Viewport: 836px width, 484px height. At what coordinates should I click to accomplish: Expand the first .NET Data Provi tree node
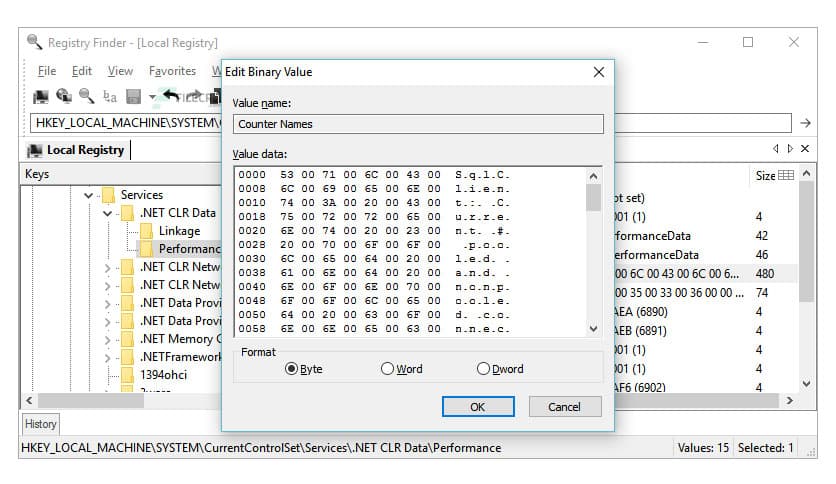coord(108,304)
